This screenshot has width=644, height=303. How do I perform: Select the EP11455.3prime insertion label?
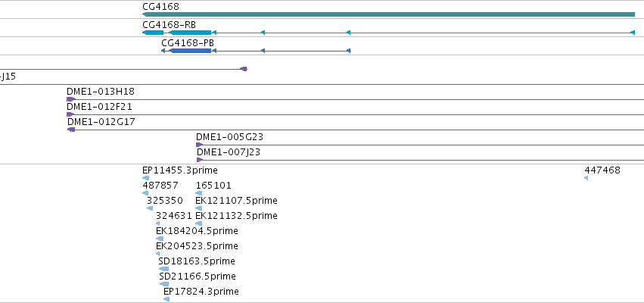click(x=180, y=170)
